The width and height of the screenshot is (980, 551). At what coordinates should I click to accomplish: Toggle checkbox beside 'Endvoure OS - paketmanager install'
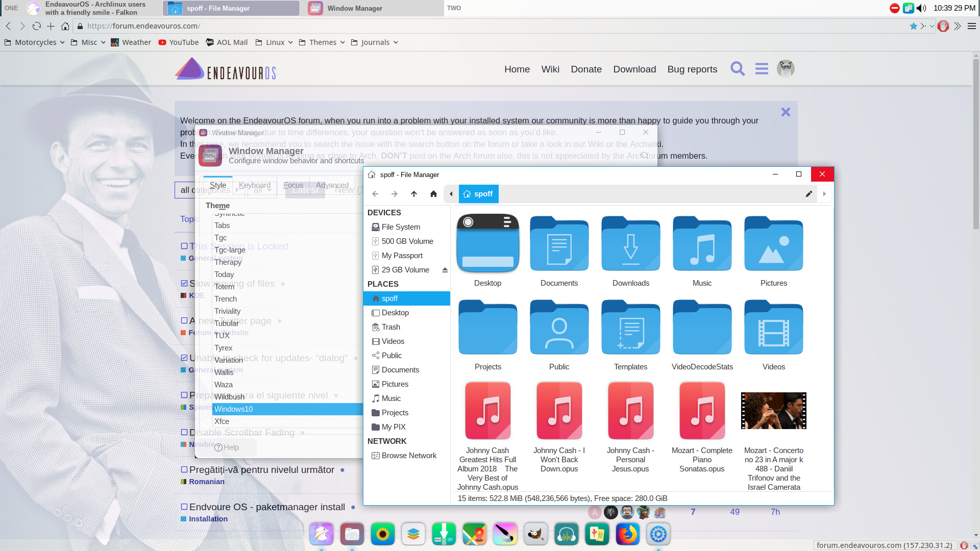[184, 507]
